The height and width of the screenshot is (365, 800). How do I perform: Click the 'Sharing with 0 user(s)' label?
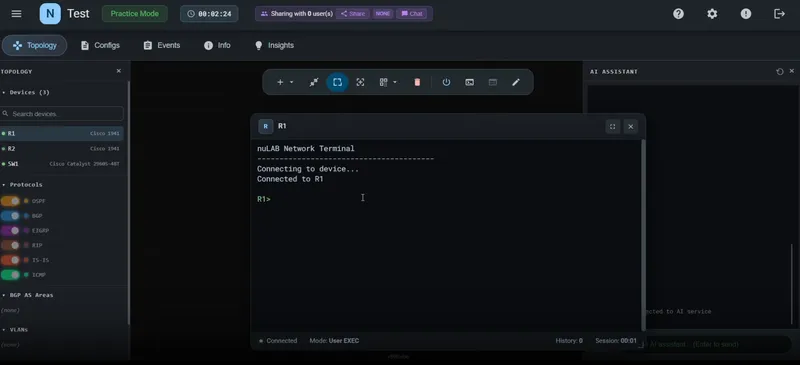coord(297,14)
